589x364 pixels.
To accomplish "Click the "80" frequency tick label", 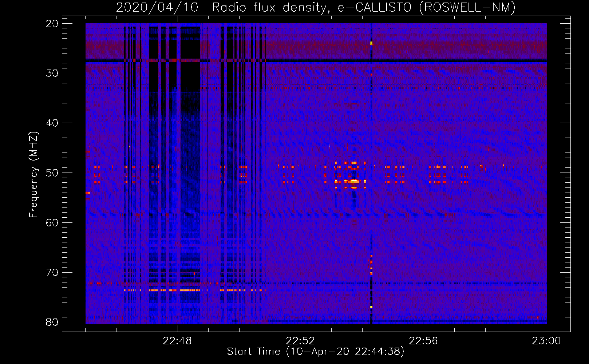I will (52, 322).
